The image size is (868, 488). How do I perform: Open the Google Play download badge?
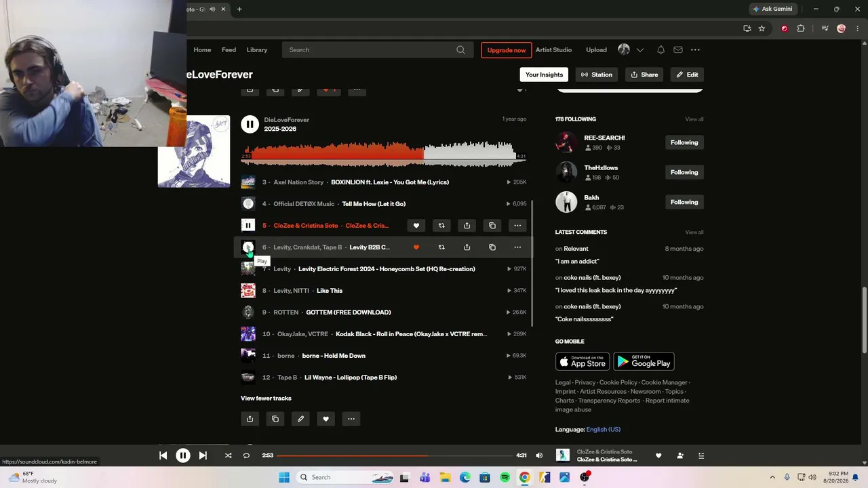(644, 361)
